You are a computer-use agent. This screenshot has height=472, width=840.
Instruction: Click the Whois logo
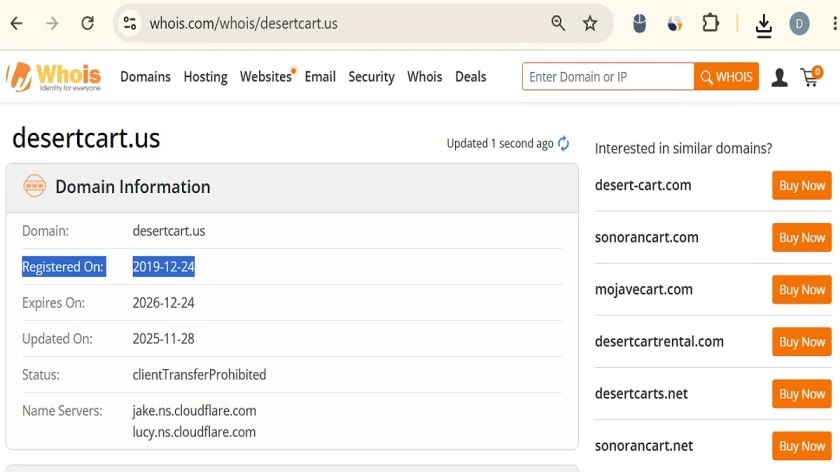click(54, 77)
